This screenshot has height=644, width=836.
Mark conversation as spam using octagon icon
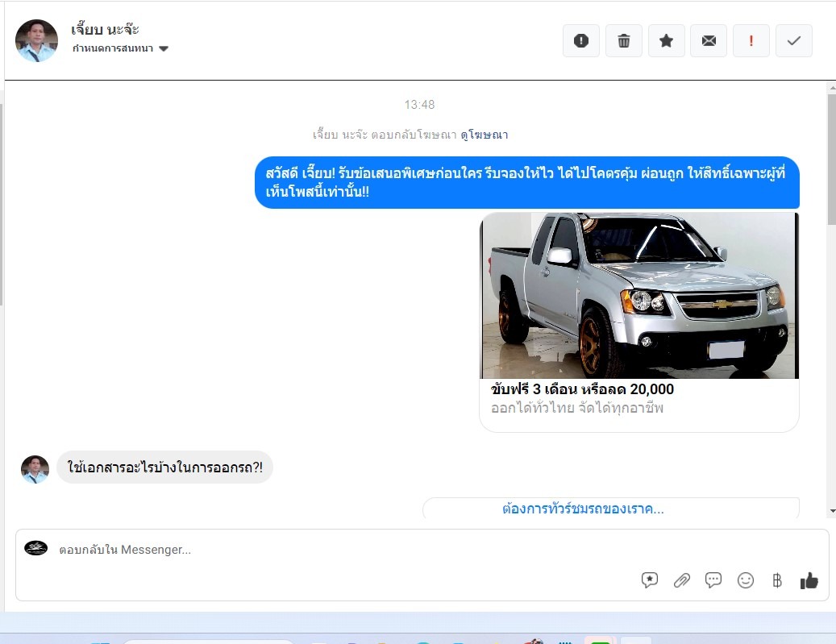[x=580, y=41]
